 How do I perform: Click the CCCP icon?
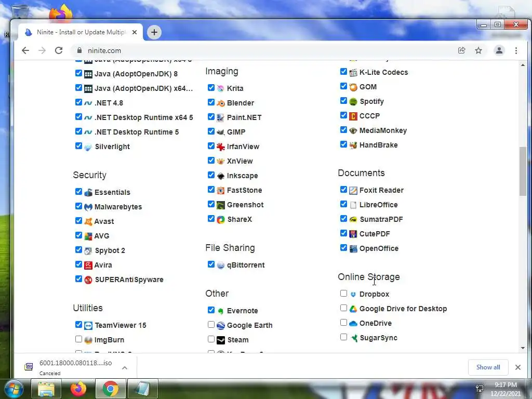(353, 116)
